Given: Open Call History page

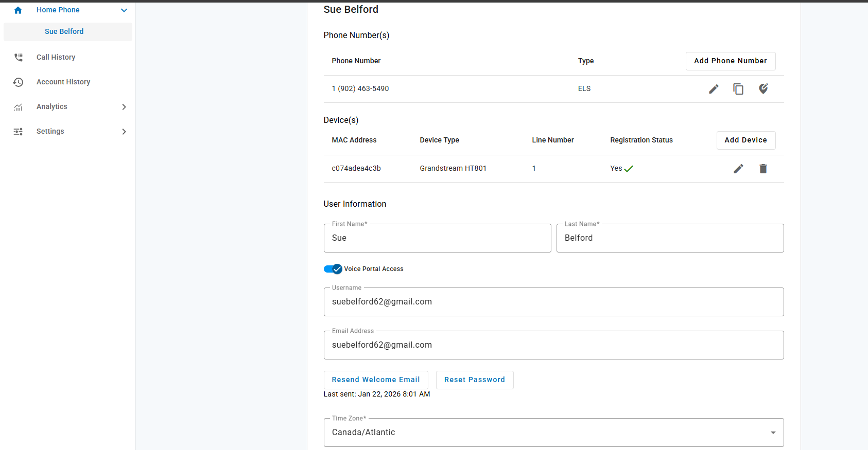Looking at the screenshot, I should (x=56, y=57).
